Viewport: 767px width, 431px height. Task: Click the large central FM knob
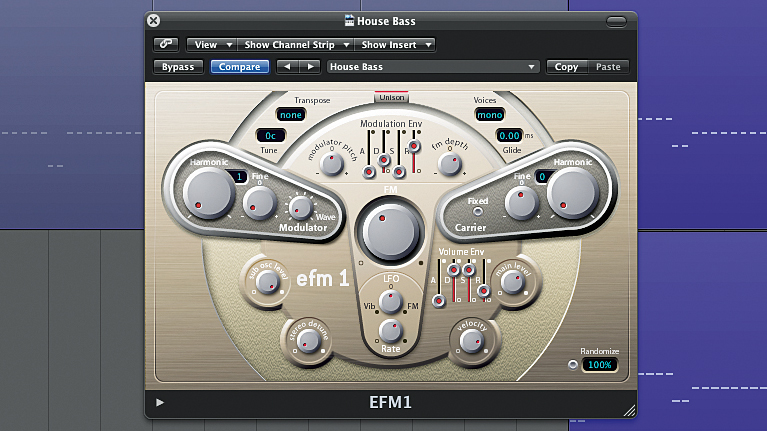[390, 232]
